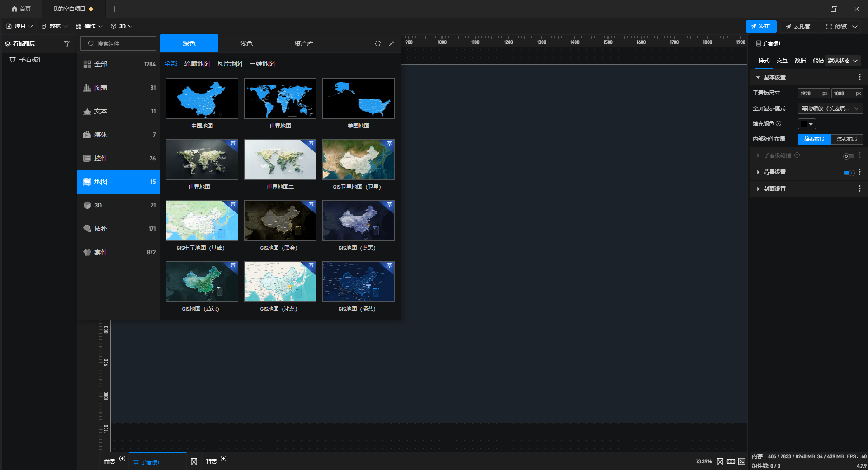Toggle the 子看板轮播 switch
This screenshot has height=470, width=868.
click(849, 156)
